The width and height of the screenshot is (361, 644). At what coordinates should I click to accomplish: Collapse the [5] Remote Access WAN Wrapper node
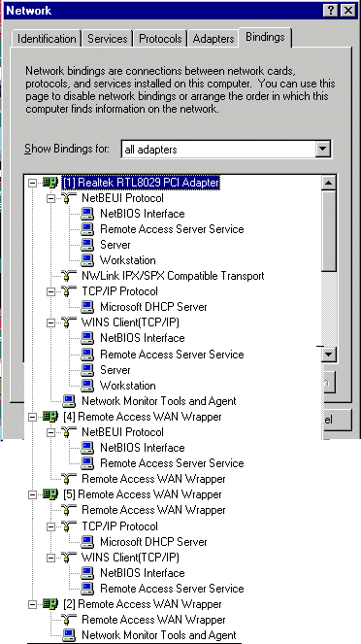32,494
